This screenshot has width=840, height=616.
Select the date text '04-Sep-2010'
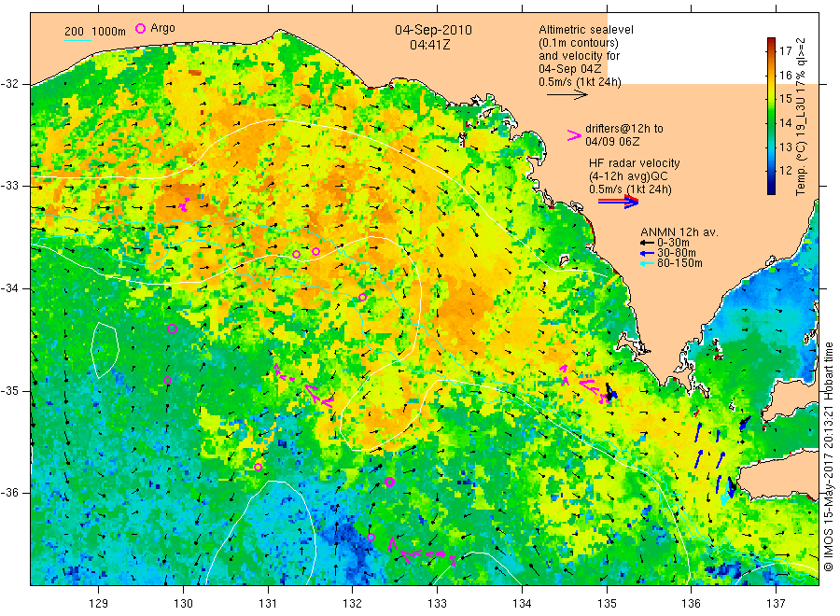433,30
